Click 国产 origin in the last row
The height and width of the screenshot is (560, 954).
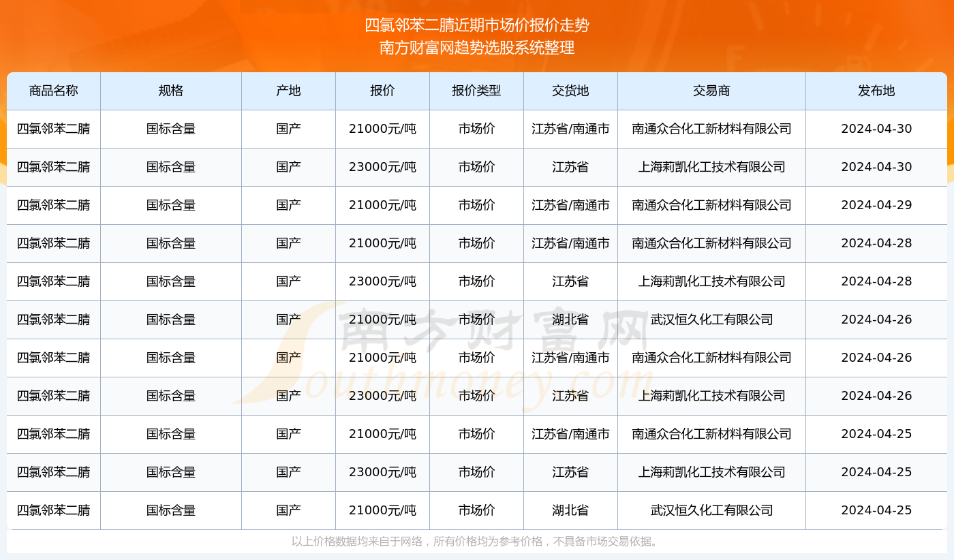[x=288, y=510]
